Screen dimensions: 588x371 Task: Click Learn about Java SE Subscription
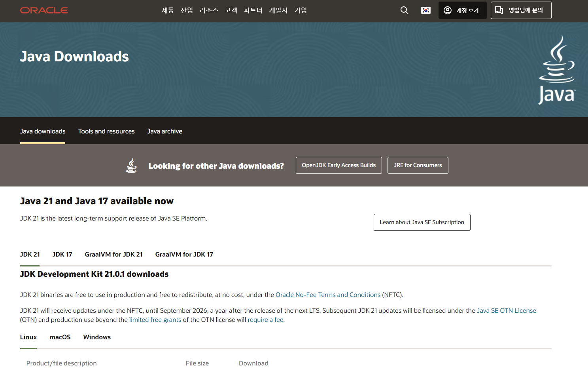(422, 222)
